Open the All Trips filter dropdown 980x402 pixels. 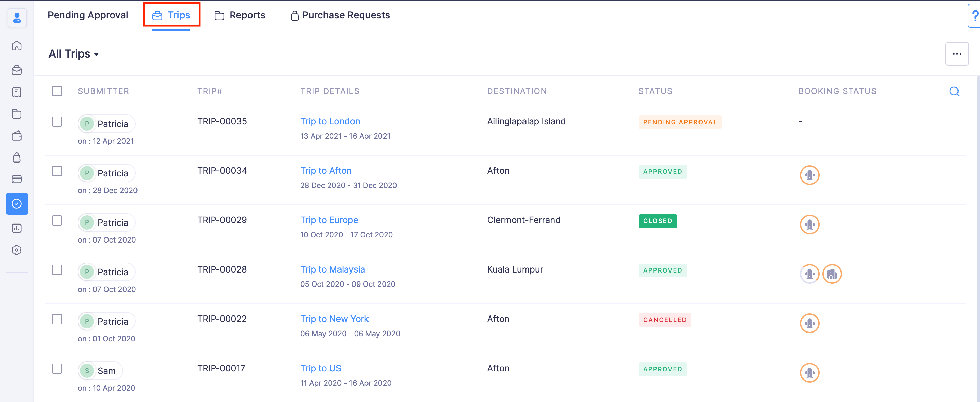(x=73, y=53)
